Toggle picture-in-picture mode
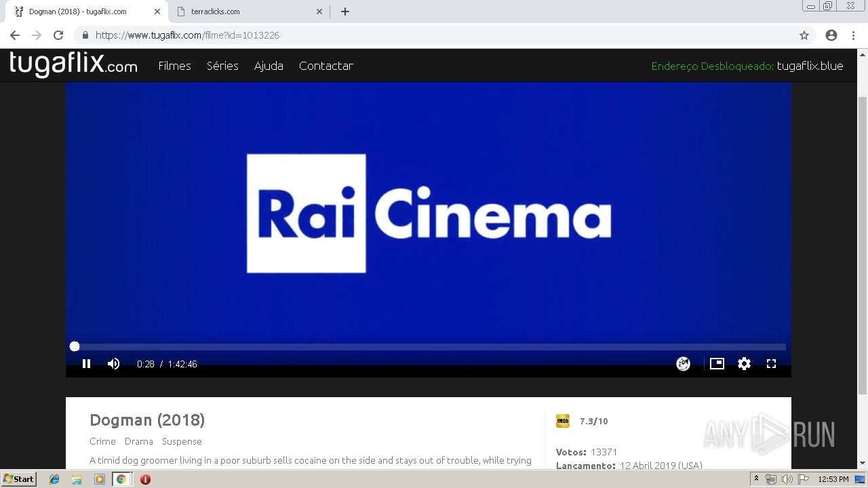Image resolution: width=868 pixels, height=488 pixels. pos(717,364)
